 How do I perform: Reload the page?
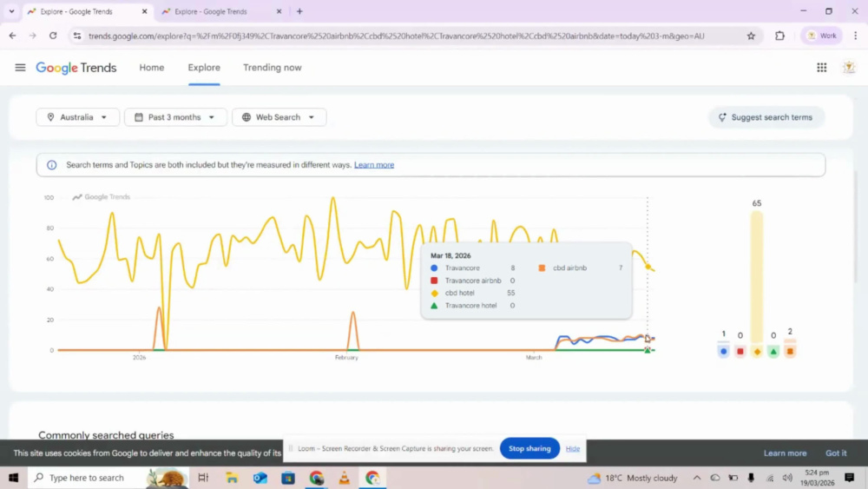tap(53, 36)
